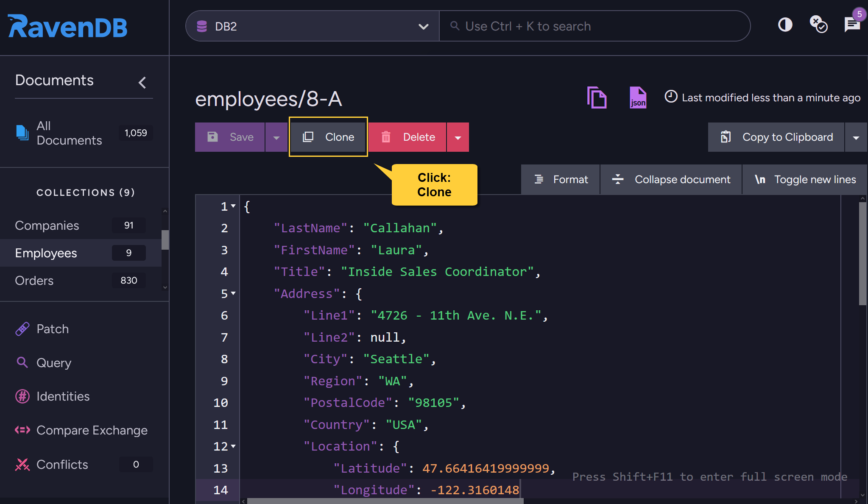
Task: Collapse the Address fold arrow on line 5
Action: (233, 293)
